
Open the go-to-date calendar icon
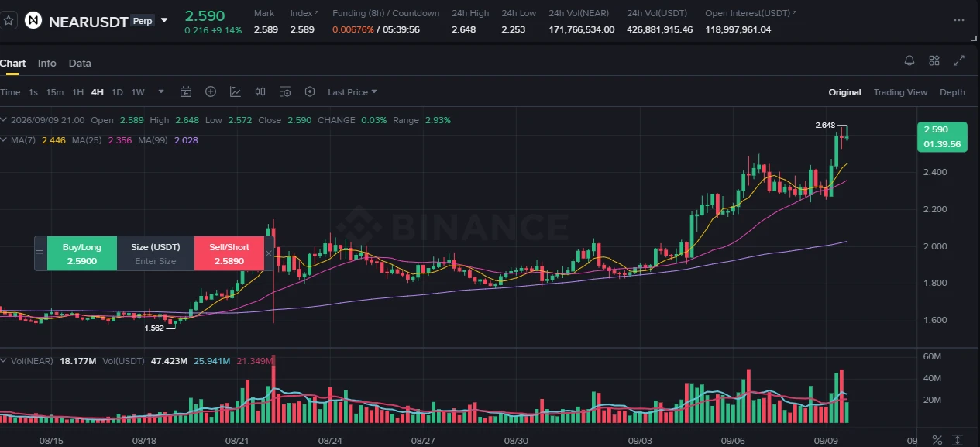coord(186,92)
